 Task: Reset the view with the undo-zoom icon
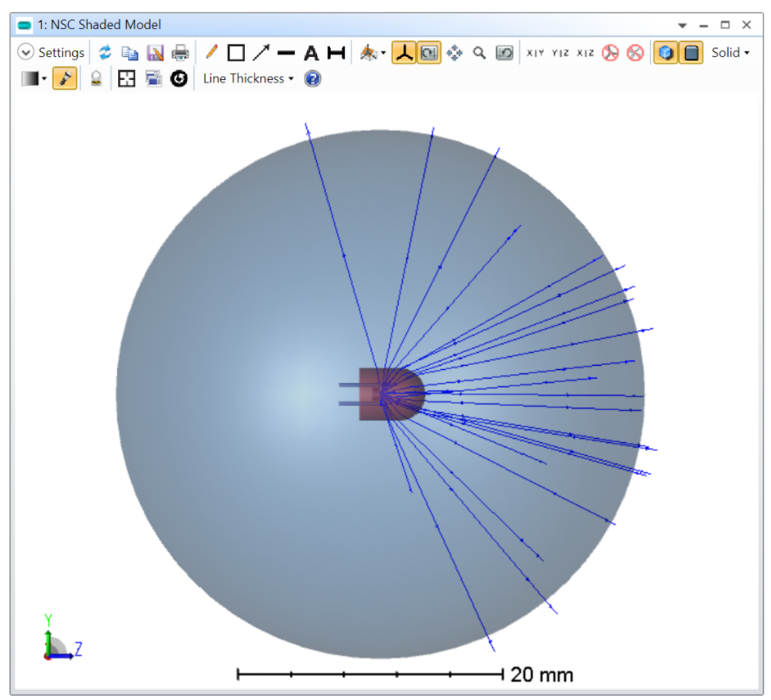point(504,52)
